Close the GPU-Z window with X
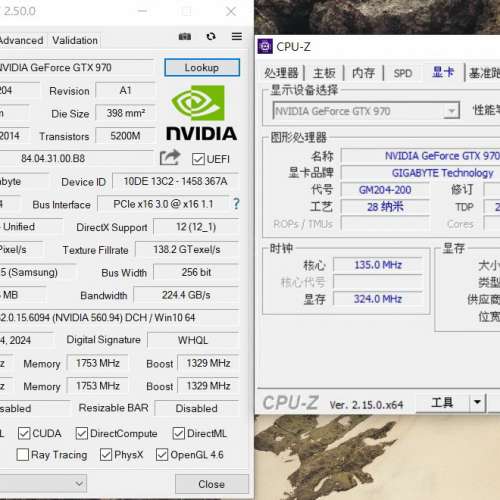The image size is (500, 500). tap(231, 11)
